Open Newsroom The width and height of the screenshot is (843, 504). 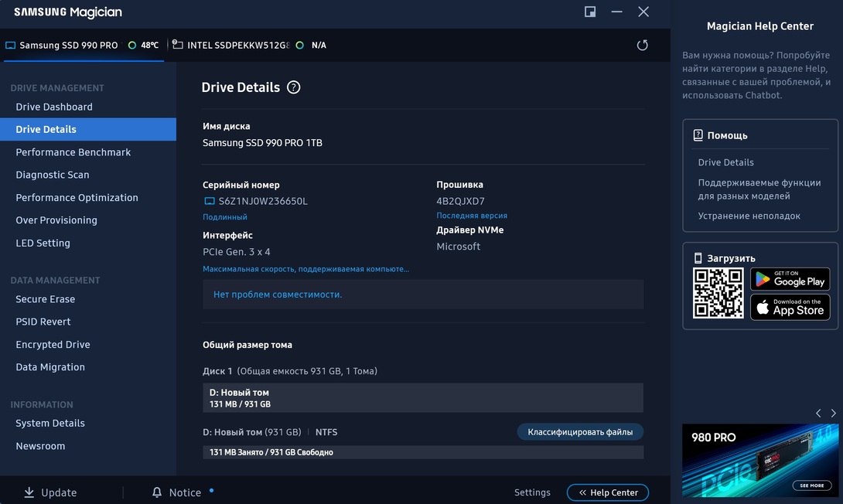coord(40,446)
